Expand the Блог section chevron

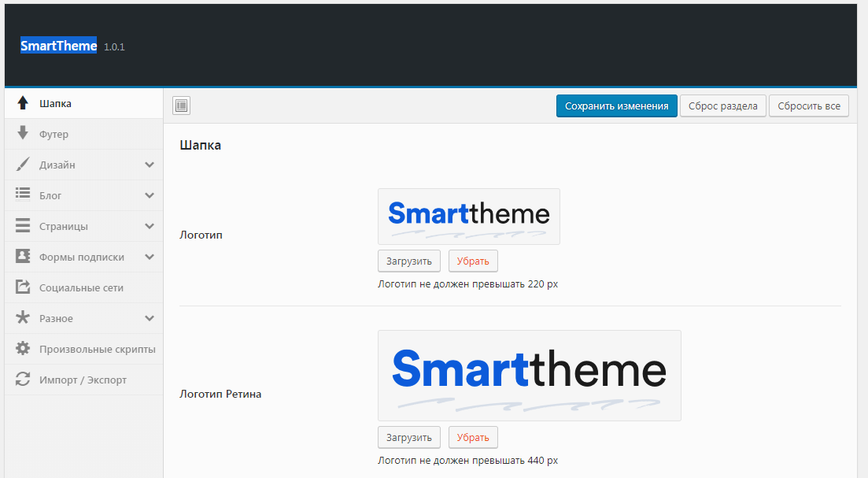point(150,195)
